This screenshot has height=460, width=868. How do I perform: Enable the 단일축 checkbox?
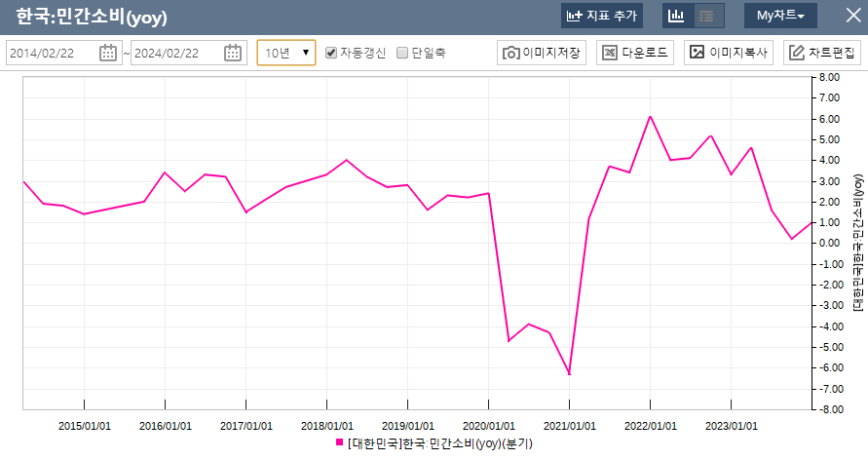(402, 53)
